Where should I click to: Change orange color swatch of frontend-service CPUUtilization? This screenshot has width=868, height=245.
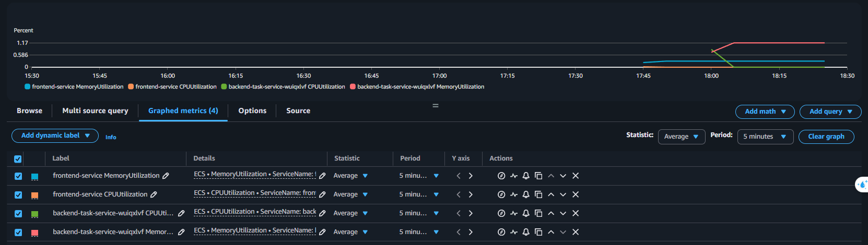point(35,195)
